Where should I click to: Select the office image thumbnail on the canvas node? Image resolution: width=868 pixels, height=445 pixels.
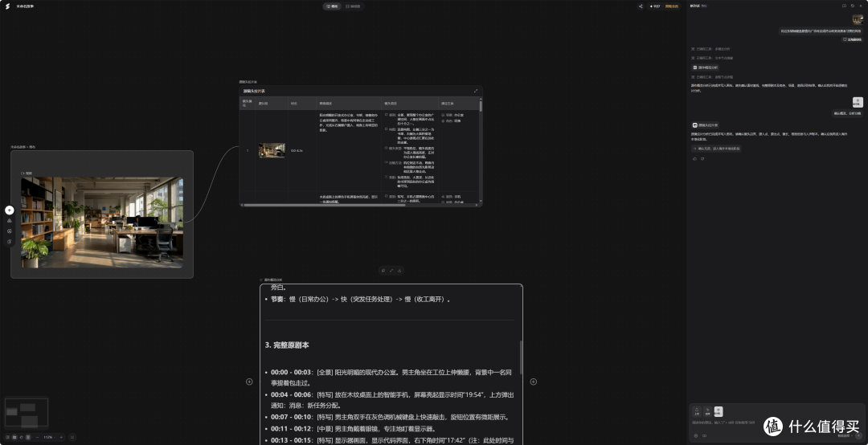102,222
